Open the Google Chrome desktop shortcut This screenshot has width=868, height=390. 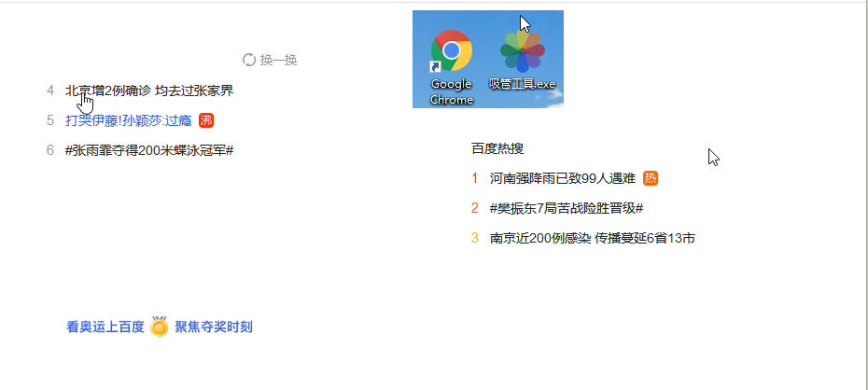click(x=451, y=66)
